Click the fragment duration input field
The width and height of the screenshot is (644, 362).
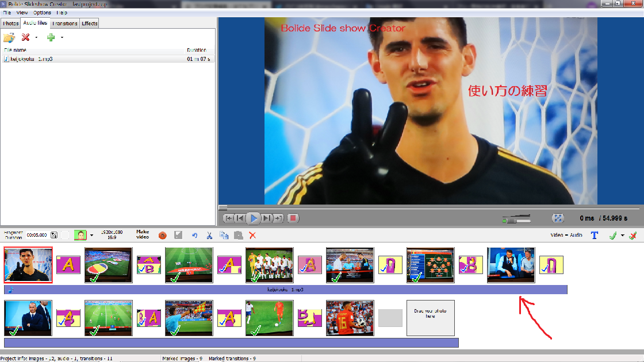(x=37, y=235)
